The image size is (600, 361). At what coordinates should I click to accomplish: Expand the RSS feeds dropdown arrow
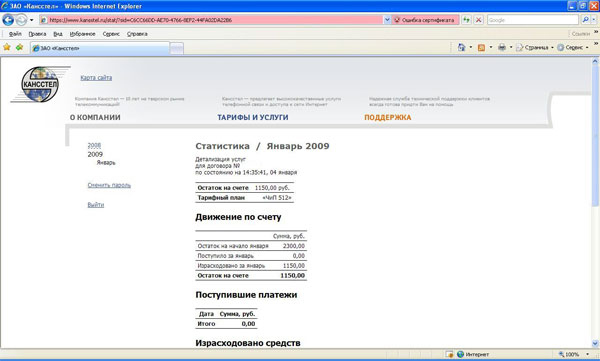491,47
